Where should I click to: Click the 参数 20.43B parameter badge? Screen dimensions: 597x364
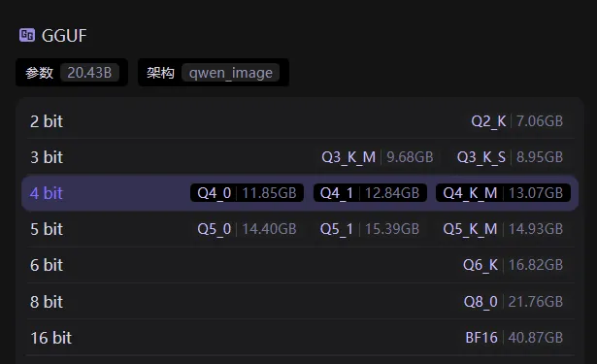[72, 73]
